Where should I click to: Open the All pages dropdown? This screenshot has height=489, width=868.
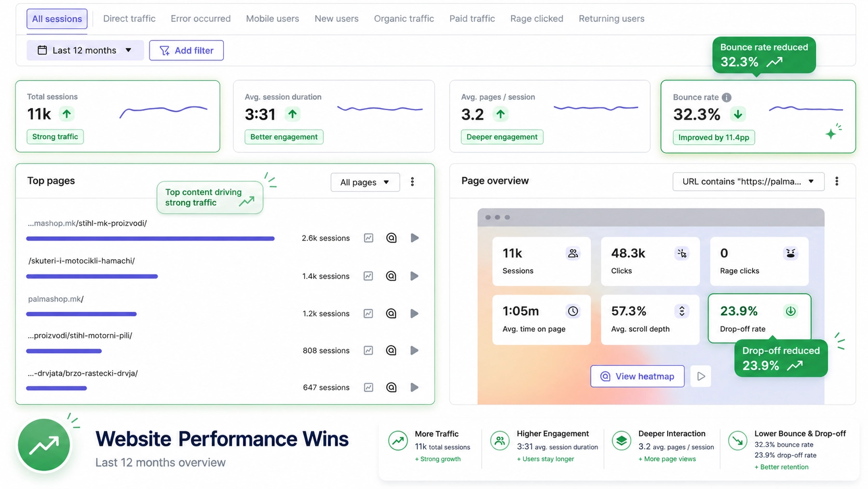[365, 182]
